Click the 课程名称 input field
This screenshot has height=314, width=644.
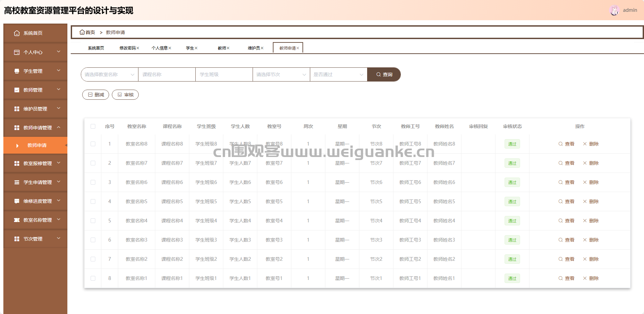[x=167, y=74]
